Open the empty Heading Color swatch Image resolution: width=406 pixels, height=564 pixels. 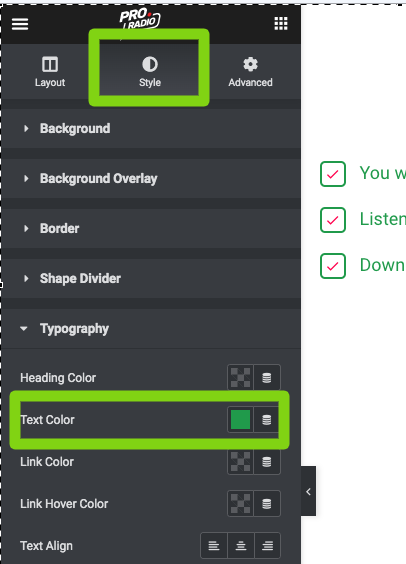click(240, 378)
